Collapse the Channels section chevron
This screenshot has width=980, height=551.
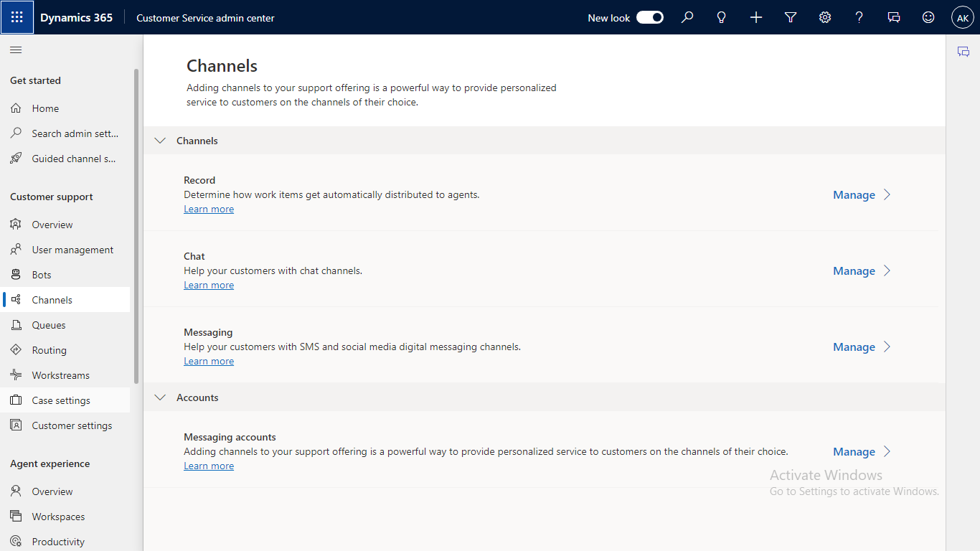160,141
